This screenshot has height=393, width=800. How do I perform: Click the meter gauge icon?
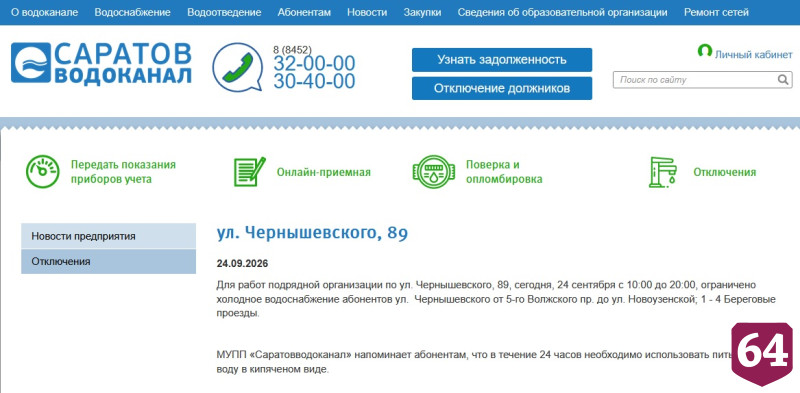tap(42, 172)
